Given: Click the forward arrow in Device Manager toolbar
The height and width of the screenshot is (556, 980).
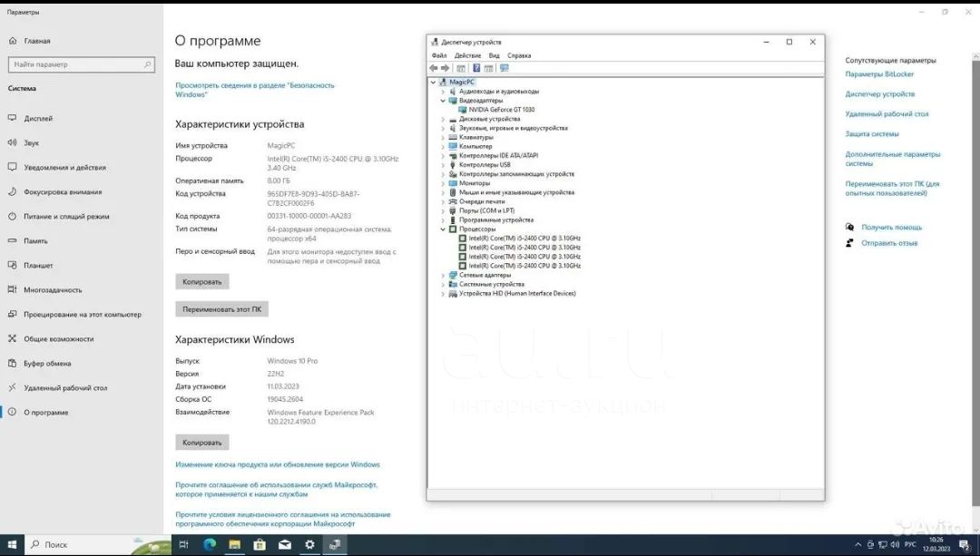Looking at the screenshot, I should [x=445, y=68].
